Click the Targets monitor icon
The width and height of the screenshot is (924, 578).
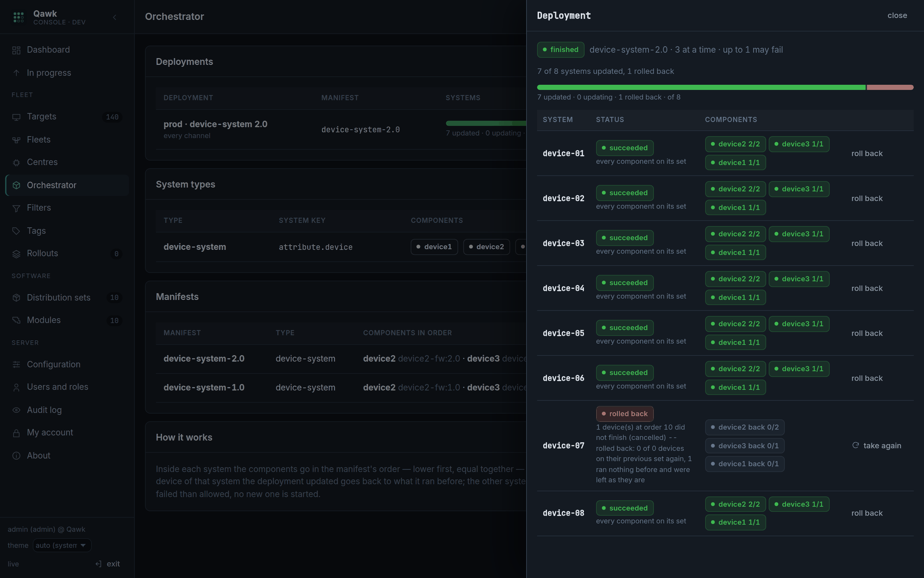[16, 117]
